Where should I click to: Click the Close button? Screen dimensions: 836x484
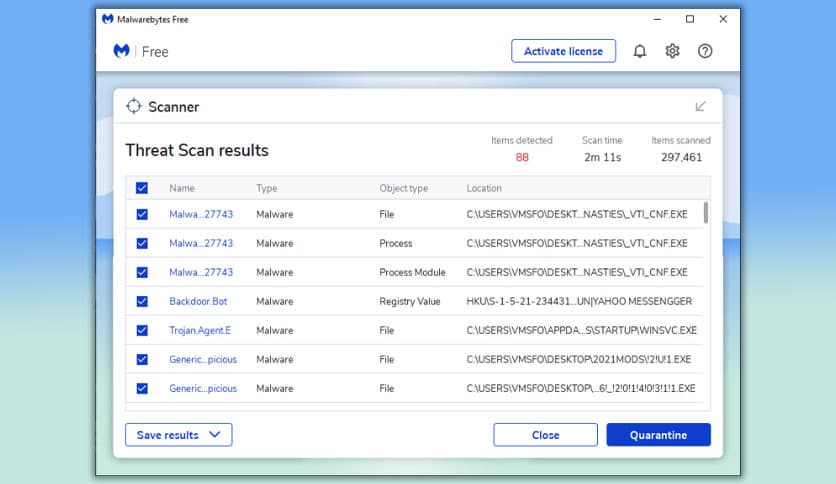(x=545, y=435)
